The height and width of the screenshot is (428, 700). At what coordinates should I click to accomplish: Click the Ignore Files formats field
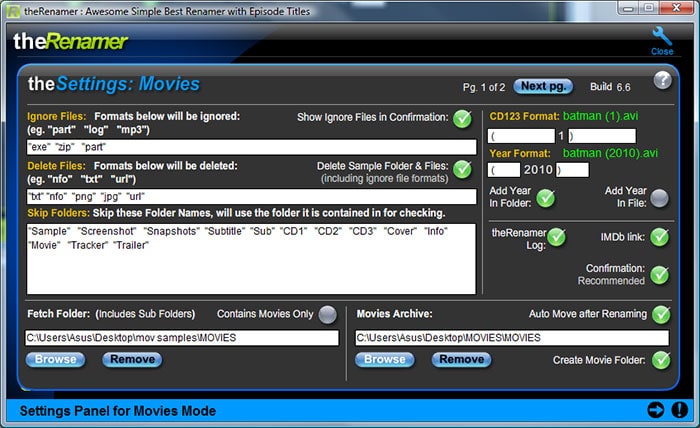[x=251, y=147]
